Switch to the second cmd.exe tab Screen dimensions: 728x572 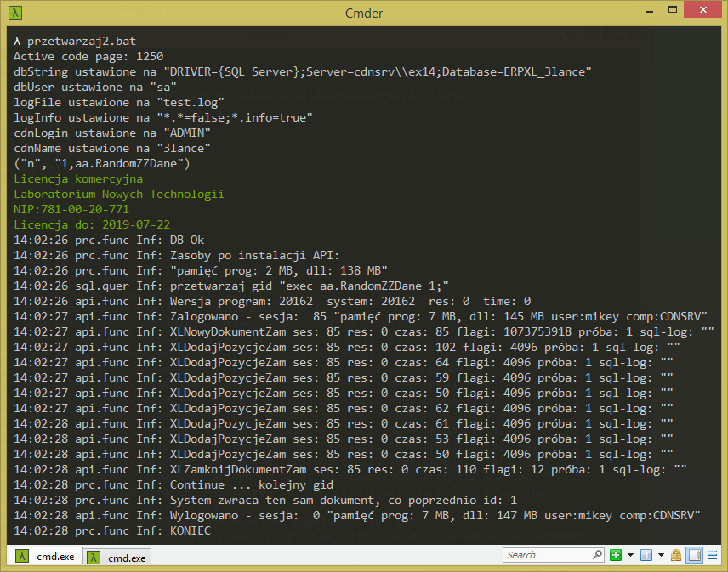(125, 558)
